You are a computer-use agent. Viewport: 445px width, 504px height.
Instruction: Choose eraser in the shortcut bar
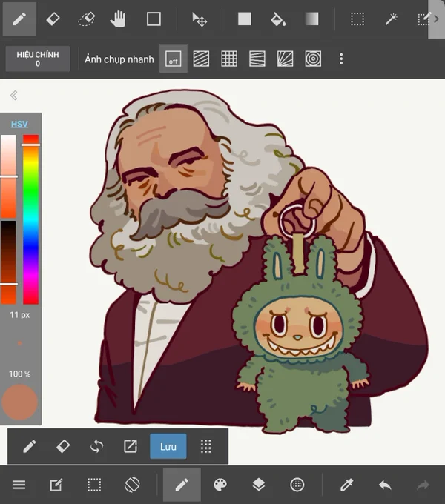pyautogui.click(x=63, y=446)
